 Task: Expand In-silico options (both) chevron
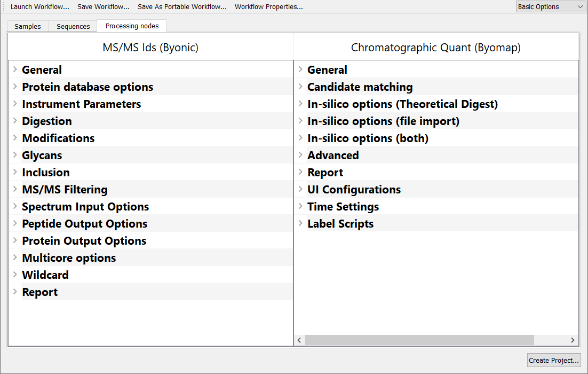tap(300, 138)
